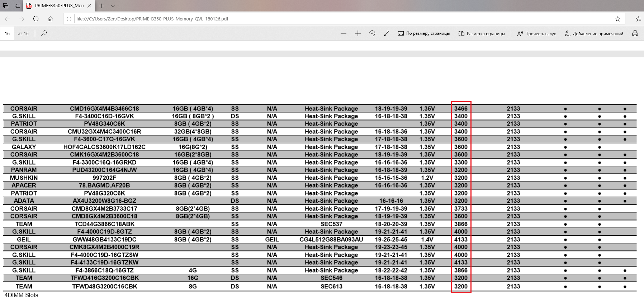Select F4-3600-C17Q-16GVK in the table
This screenshot has height=297, width=644.
104,139
